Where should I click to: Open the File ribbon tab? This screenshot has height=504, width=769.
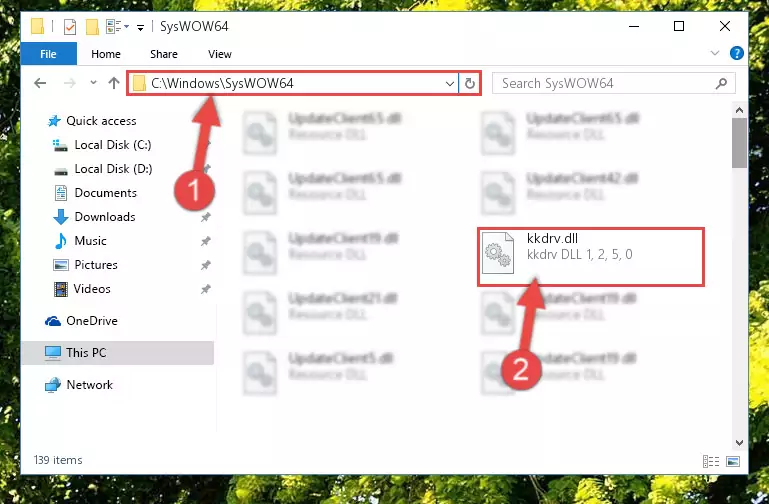click(x=49, y=54)
